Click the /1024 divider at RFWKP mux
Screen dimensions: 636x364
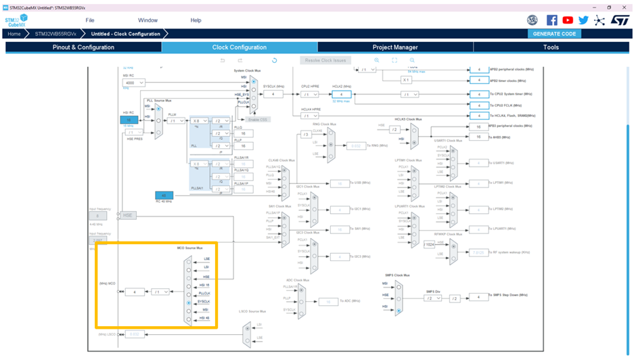click(x=429, y=244)
